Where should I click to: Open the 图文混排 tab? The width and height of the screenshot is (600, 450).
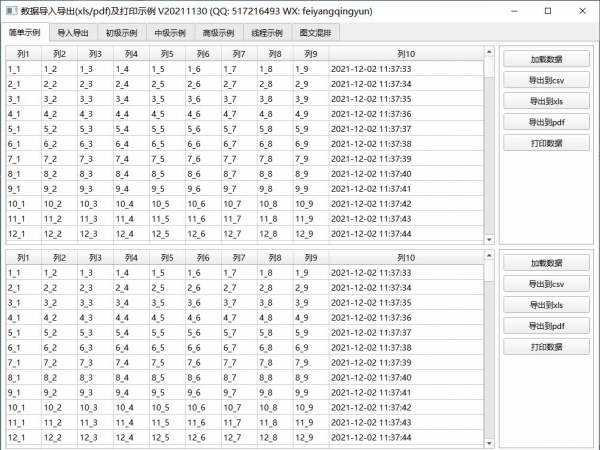click(x=316, y=33)
